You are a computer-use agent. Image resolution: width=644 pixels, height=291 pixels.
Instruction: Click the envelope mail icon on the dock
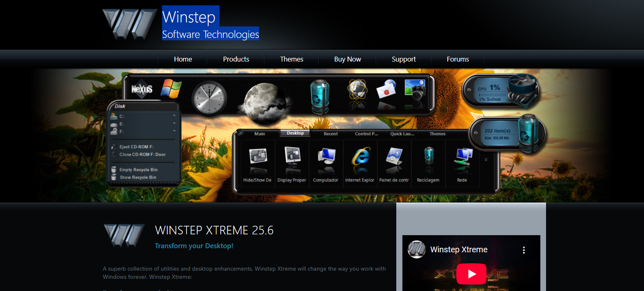(386, 89)
